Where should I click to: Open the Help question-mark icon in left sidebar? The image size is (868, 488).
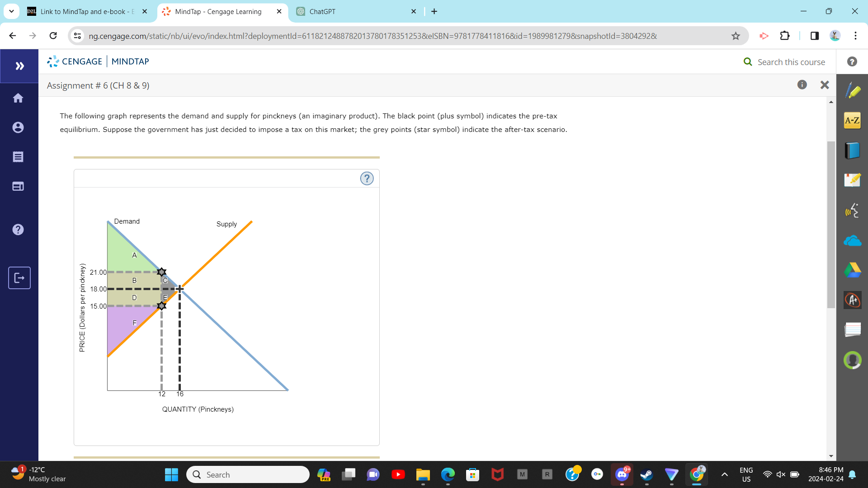pyautogui.click(x=18, y=229)
